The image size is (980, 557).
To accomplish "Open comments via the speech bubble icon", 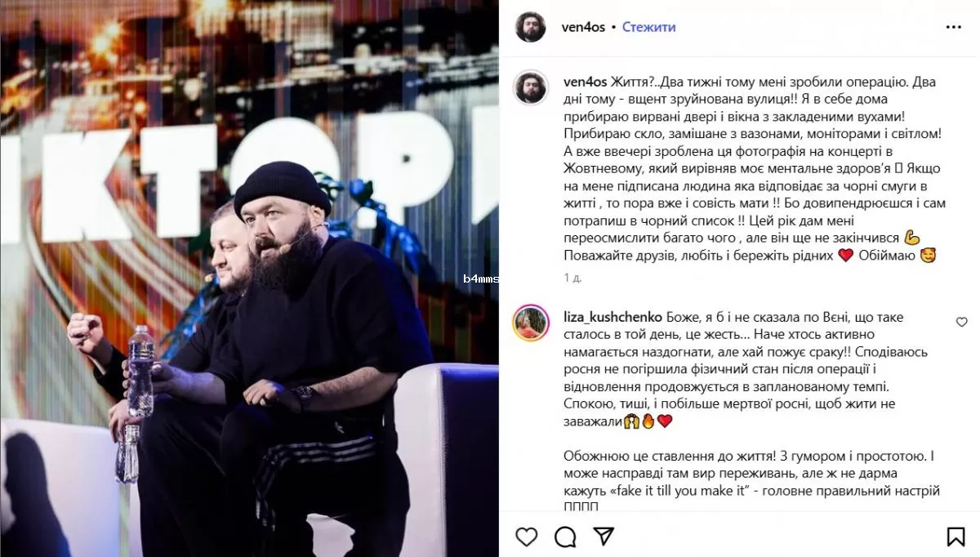I will point(565,537).
